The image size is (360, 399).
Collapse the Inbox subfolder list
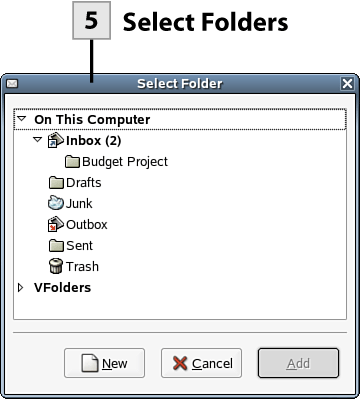click(38, 139)
